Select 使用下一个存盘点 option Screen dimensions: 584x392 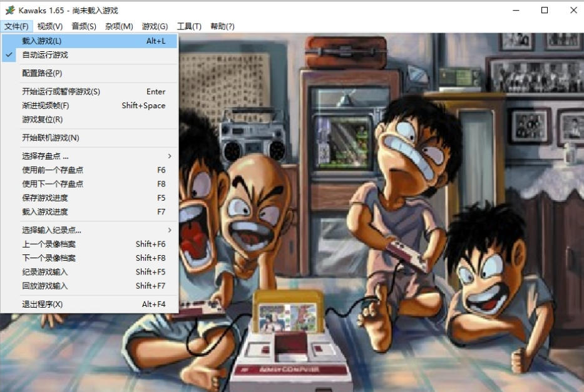90,184
